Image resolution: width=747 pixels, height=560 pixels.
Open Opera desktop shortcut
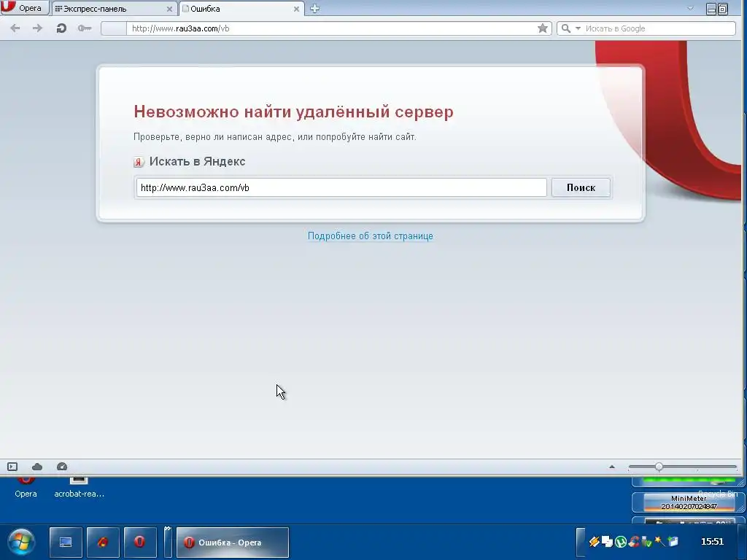tap(26, 488)
